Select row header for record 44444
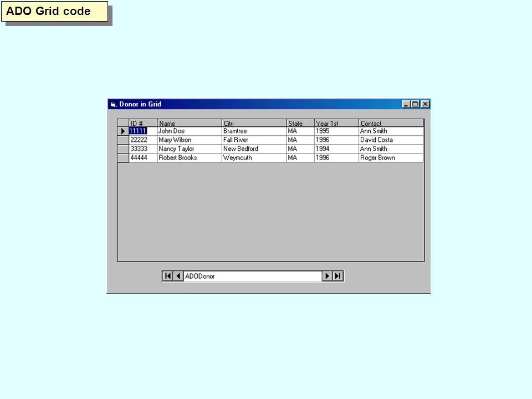 point(123,158)
